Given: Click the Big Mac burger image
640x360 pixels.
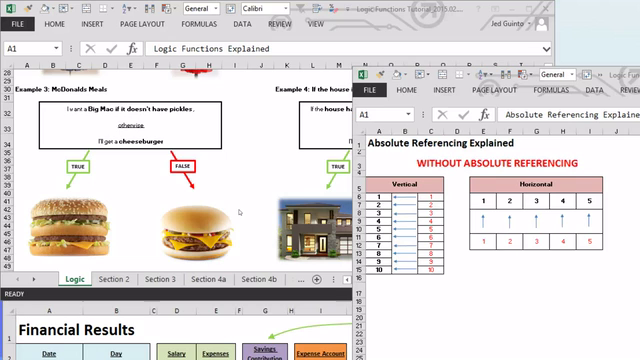Looking at the screenshot, I should [x=69, y=227].
